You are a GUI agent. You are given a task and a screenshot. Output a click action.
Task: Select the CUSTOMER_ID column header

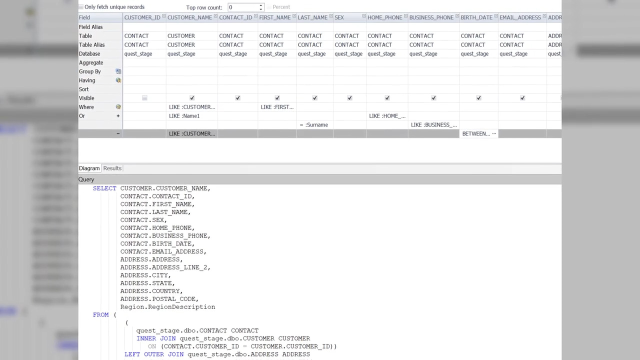click(x=144, y=18)
